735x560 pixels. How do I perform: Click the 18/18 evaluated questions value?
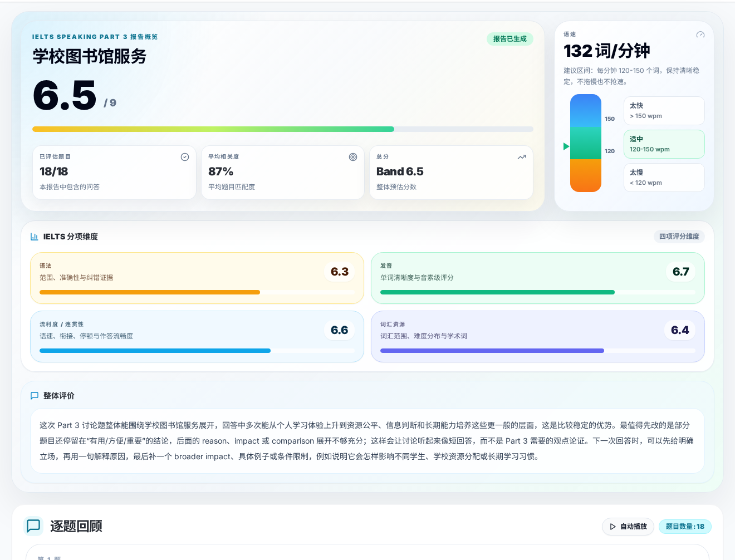(54, 171)
